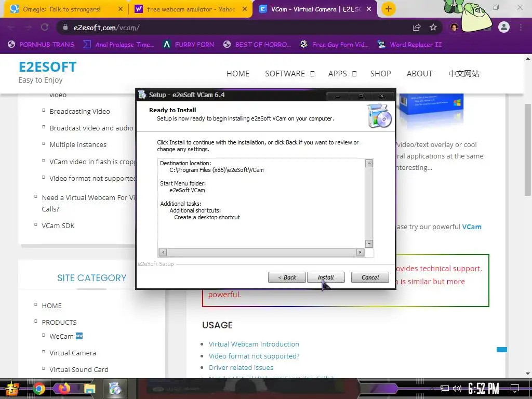
Task: Open the notification center icon
Action: pyautogui.click(x=515, y=389)
